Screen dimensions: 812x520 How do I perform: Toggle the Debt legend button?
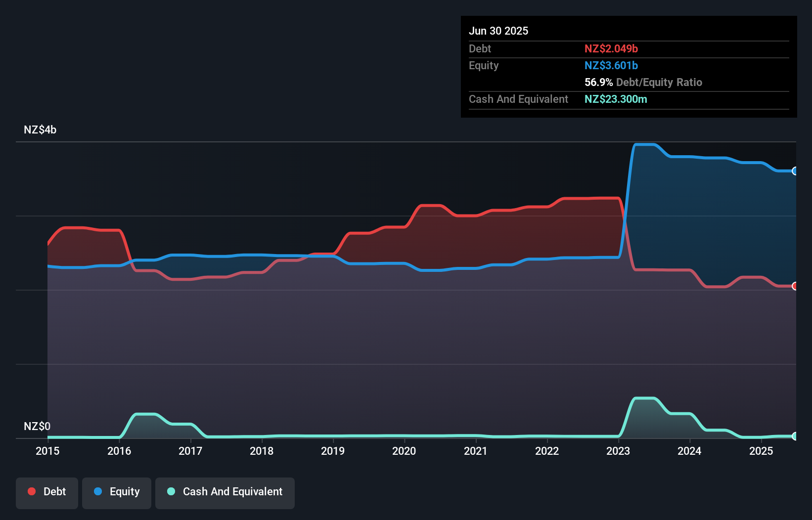[47, 493]
